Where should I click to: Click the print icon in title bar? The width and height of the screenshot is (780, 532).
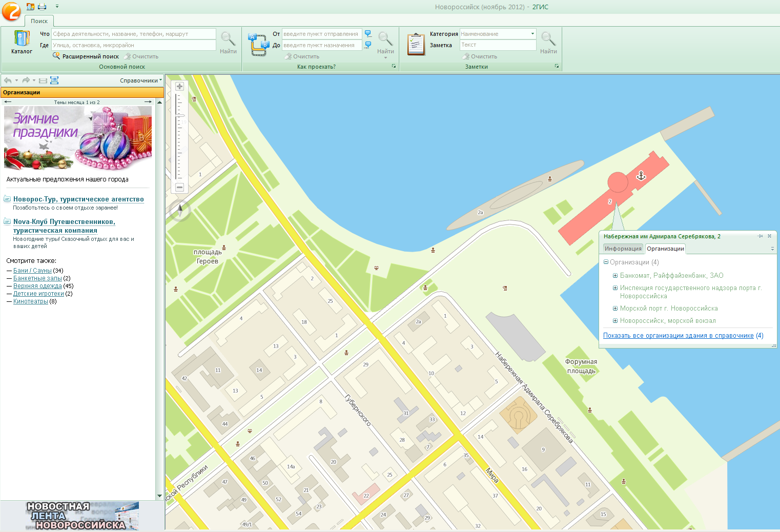pyautogui.click(x=42, y=7)
